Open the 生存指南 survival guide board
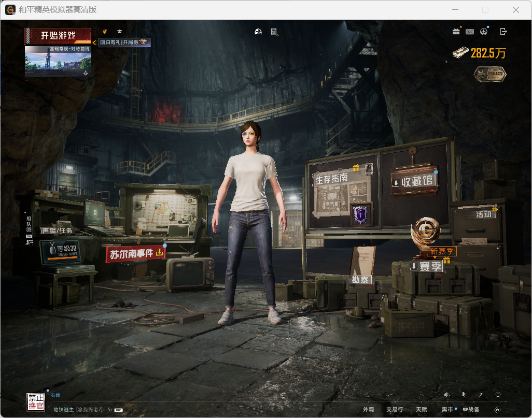Image resolution: width=532 pixels, height=418 pixels. click(332, 179)
